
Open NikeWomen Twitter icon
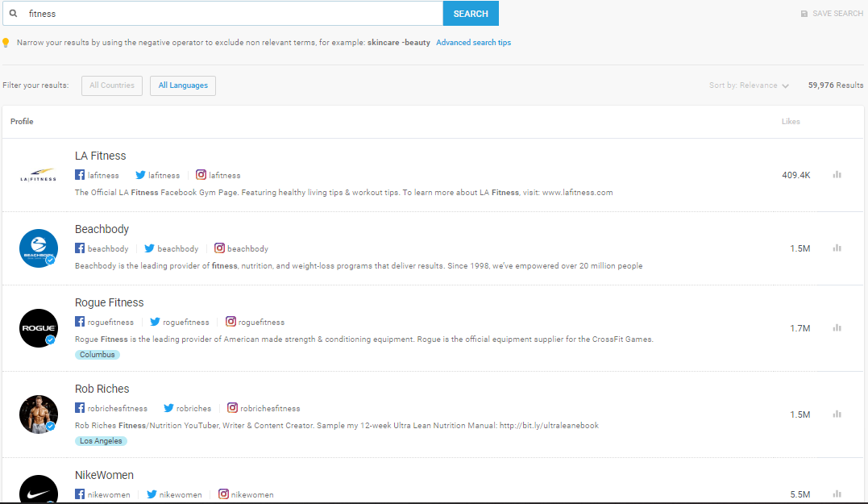pyautogui.click(x=152, y=494)
